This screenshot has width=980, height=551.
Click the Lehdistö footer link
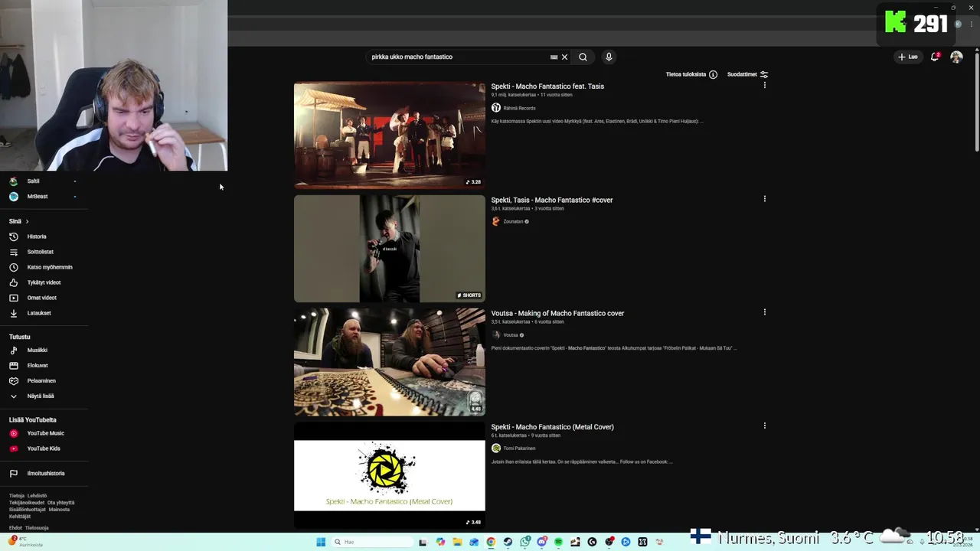37,496
